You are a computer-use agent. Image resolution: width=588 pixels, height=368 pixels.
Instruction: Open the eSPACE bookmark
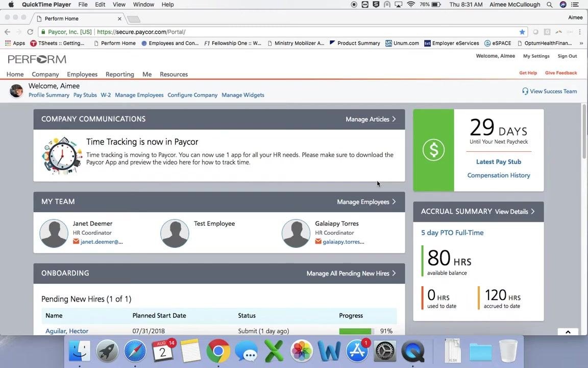click(498, 43)
